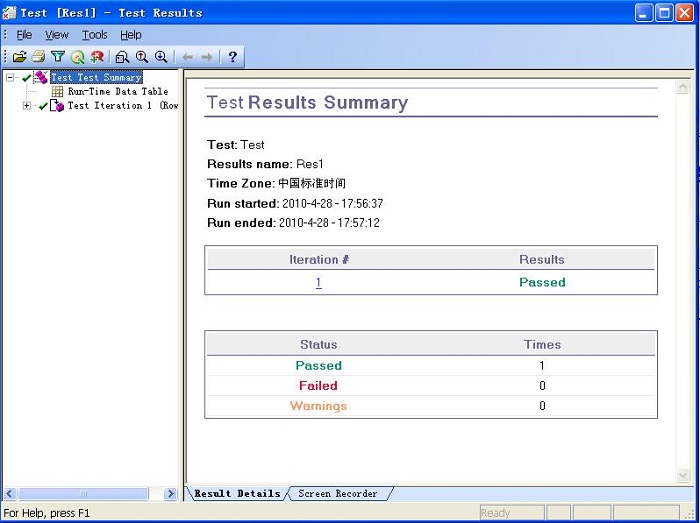Viewport: 700px width, 523px height.
Task: Click results pane scroll down arrow
Action: (683, 475)
